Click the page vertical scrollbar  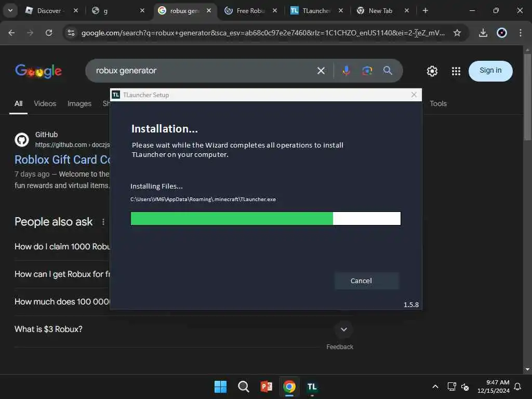pyautogui.click(x=527, y=97)
